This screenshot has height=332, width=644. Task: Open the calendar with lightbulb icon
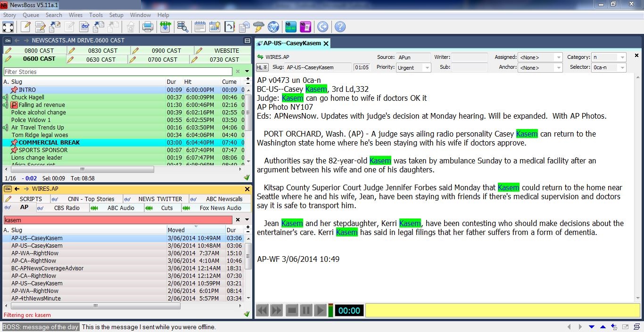(215, 27)
